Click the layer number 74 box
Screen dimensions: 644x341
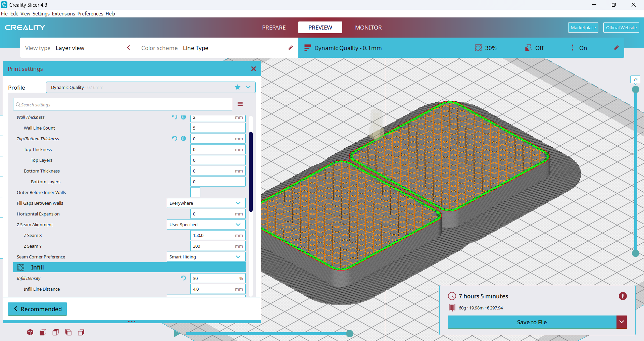coord(635,80)
